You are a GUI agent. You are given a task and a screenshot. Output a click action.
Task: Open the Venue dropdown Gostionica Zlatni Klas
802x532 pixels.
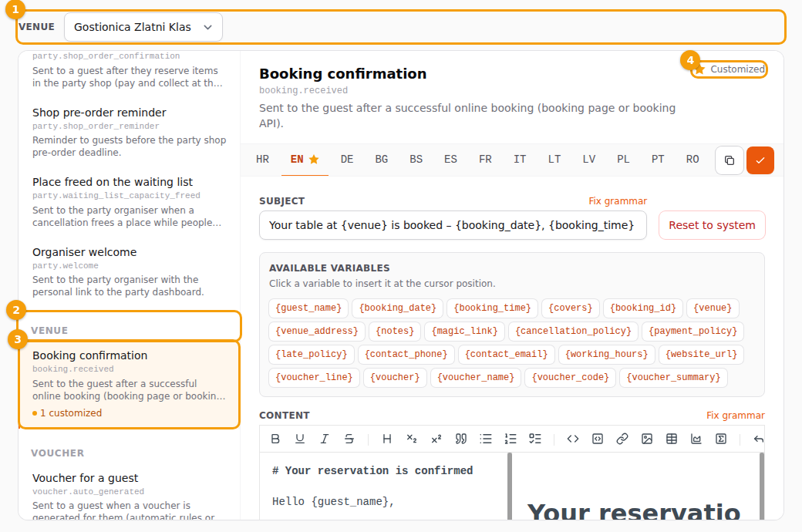click(143, 27)
